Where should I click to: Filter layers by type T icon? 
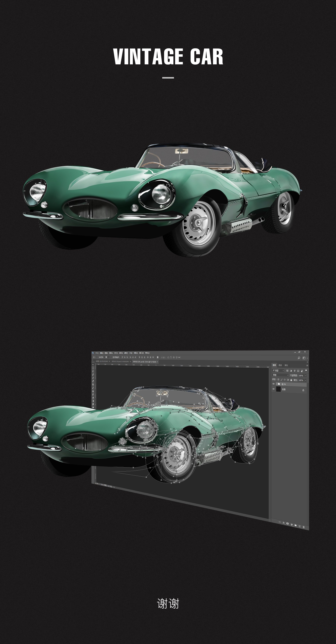point(295,371)
